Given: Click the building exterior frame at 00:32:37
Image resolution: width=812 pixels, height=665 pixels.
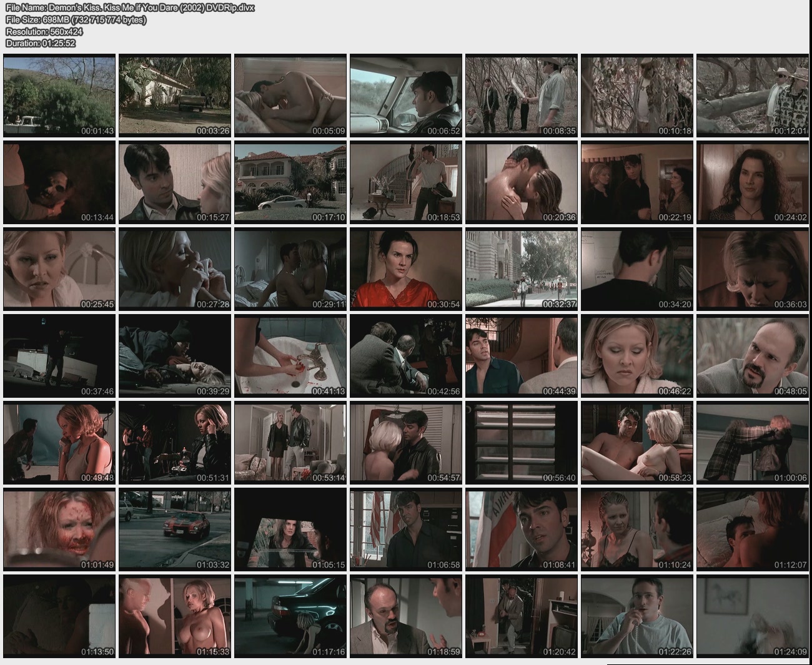Looking at the screenshot, I should click(x=522, y=269).
